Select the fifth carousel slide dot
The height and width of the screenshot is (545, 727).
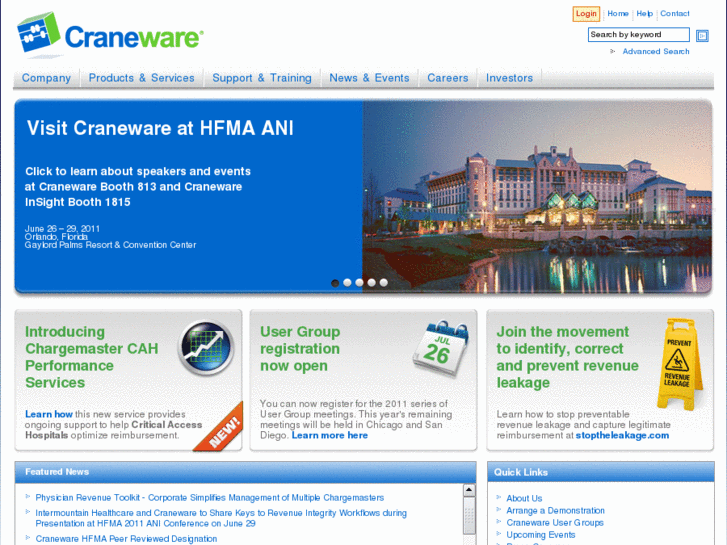[383, 282]
